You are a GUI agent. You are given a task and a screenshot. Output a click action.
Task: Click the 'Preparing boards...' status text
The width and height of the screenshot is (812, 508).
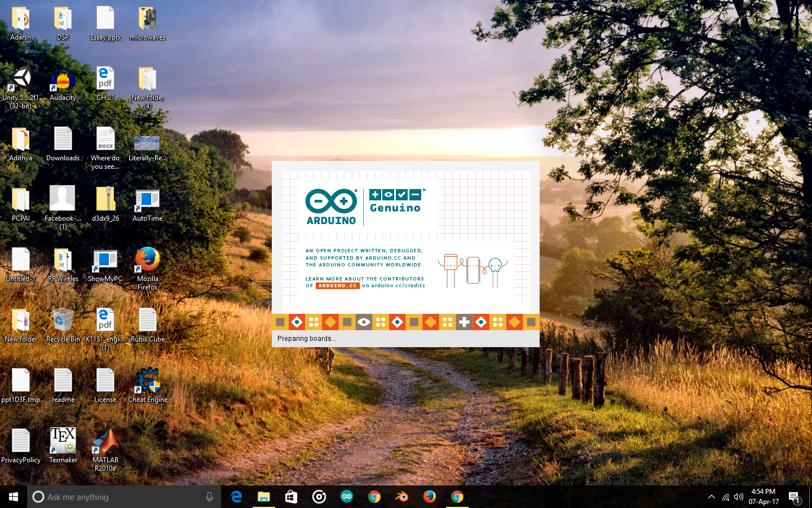point(307,339)
